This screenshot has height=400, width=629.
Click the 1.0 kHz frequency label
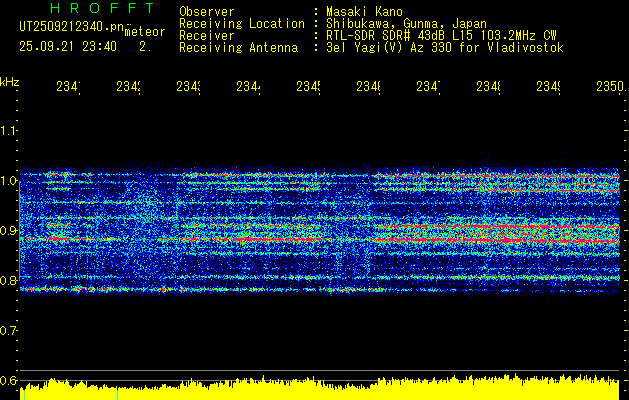[8, 180]
